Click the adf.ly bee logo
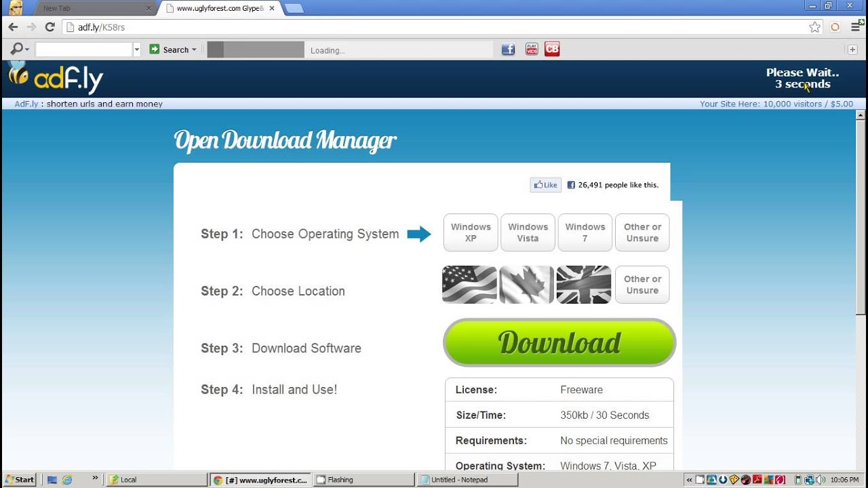The image size is (868, 488). 56,78
